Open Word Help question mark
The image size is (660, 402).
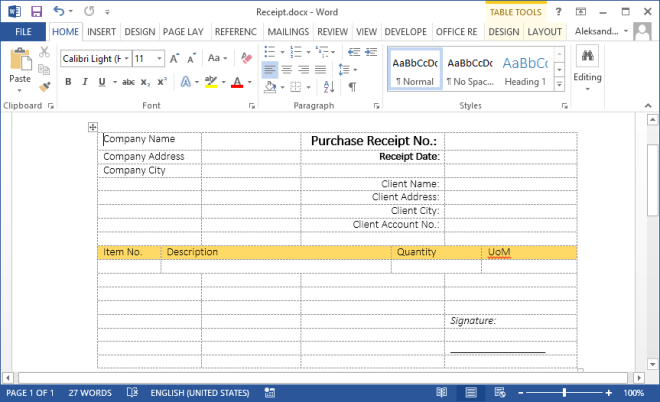pyautogui.click(x=558, y=11)
